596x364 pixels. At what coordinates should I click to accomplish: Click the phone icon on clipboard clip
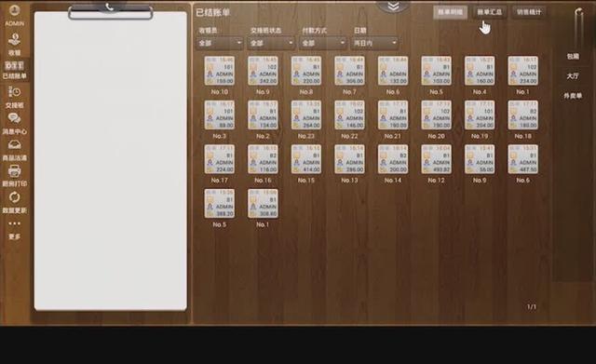pyautogui.click(x=110, y=7)
